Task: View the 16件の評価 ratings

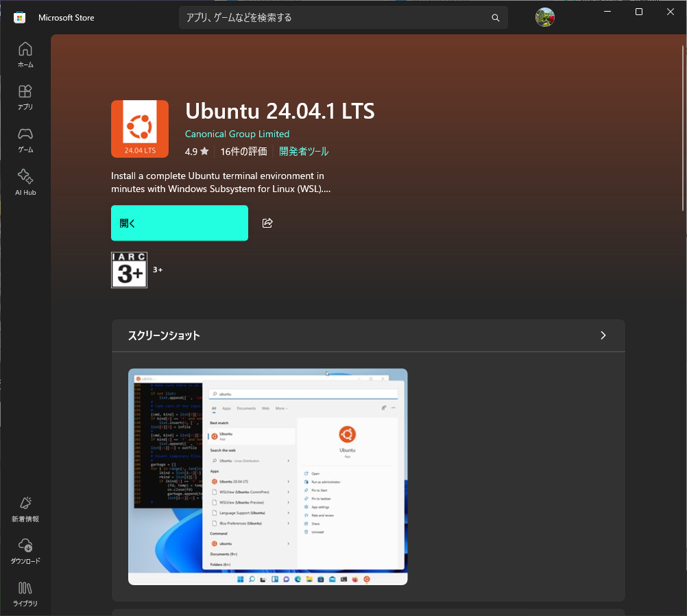Action: tap(243, 152)
